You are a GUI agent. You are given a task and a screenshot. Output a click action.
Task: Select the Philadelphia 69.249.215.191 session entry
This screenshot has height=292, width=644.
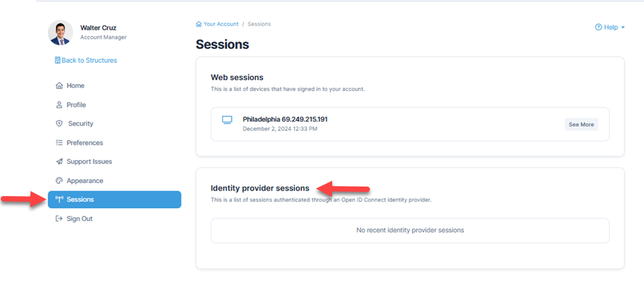pyautogui.click(x=410, y=124)
